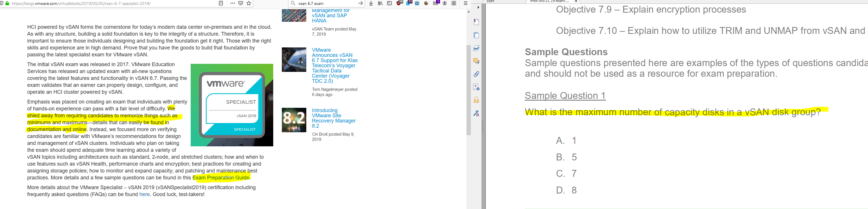Click answer option 'C. 7'
868x209 pixels.
tap(566, 174)
